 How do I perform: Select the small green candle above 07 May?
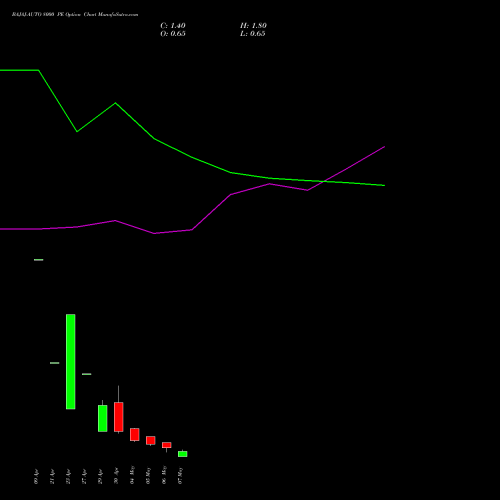tap(183, 454)
